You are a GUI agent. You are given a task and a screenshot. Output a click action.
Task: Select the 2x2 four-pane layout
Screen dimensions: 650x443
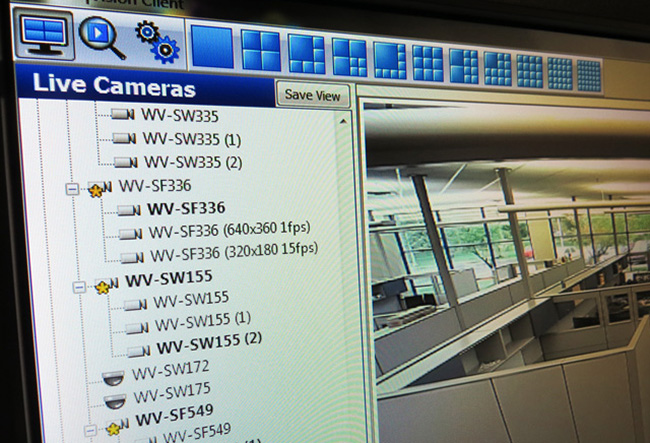pyautogui.click(x=260, y=50)
